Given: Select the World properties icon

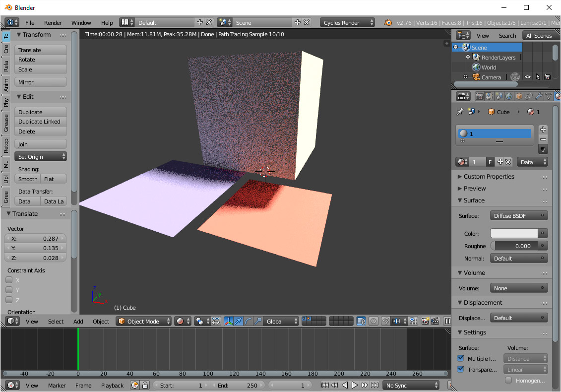Looking at the screenshot, I should pos(508,96).
